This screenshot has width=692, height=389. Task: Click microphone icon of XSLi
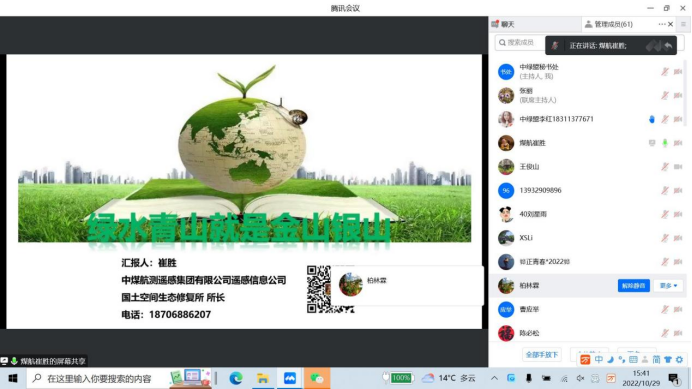pyautogui.click(x=665, y=238)
